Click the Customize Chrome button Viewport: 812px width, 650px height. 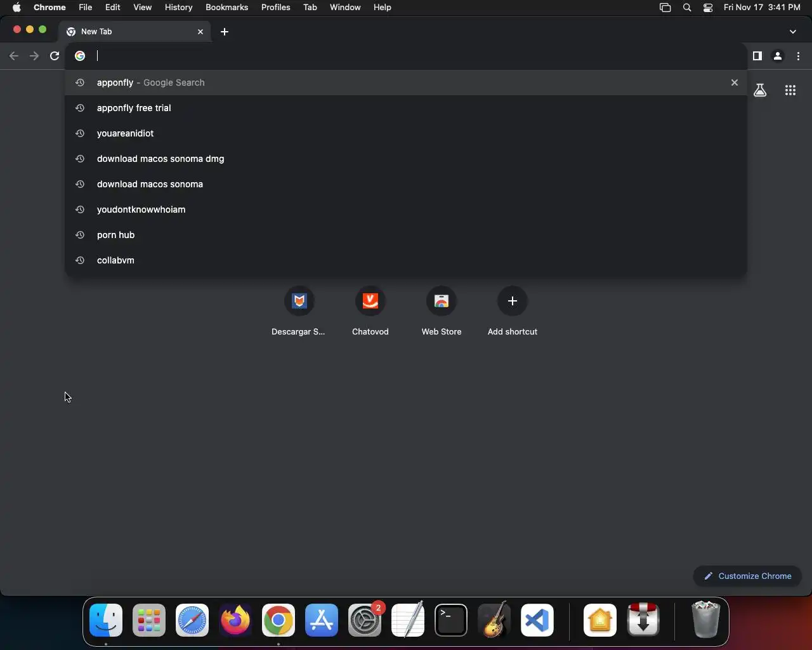(x=747, y=576)
